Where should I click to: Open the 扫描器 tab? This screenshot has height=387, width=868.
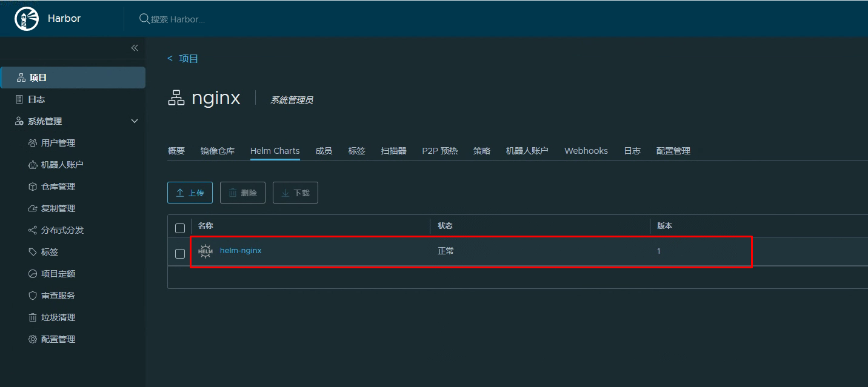393,151
